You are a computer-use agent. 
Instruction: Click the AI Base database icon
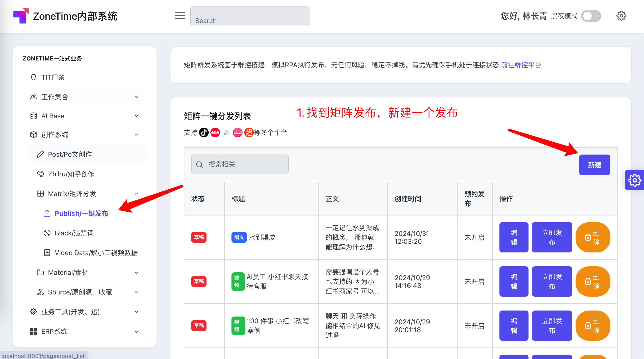click(34, 116)
